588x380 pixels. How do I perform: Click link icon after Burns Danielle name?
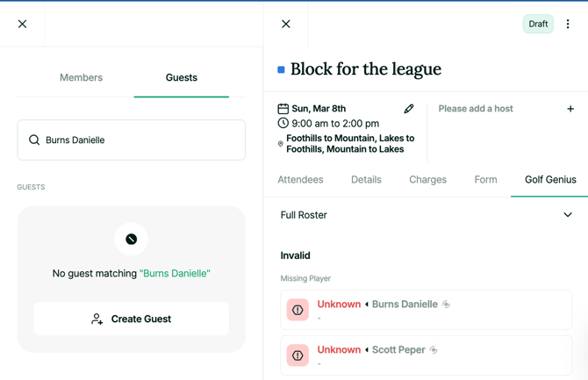click(447, 305)
